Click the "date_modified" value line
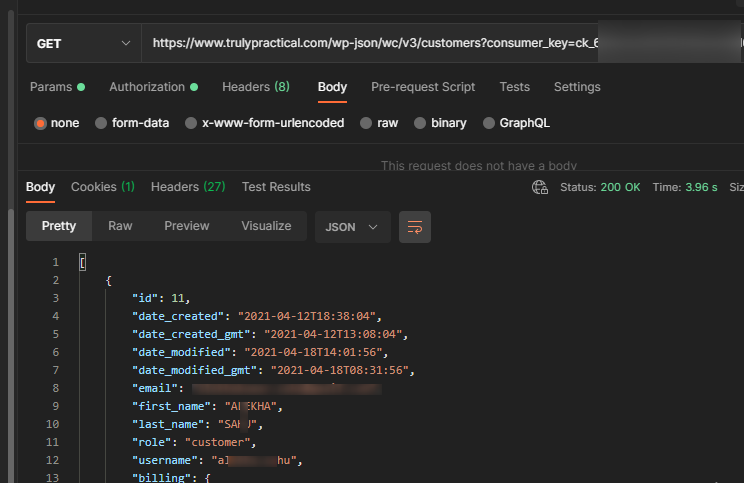This screenshot has height=483, width=744. coord(260,353)
